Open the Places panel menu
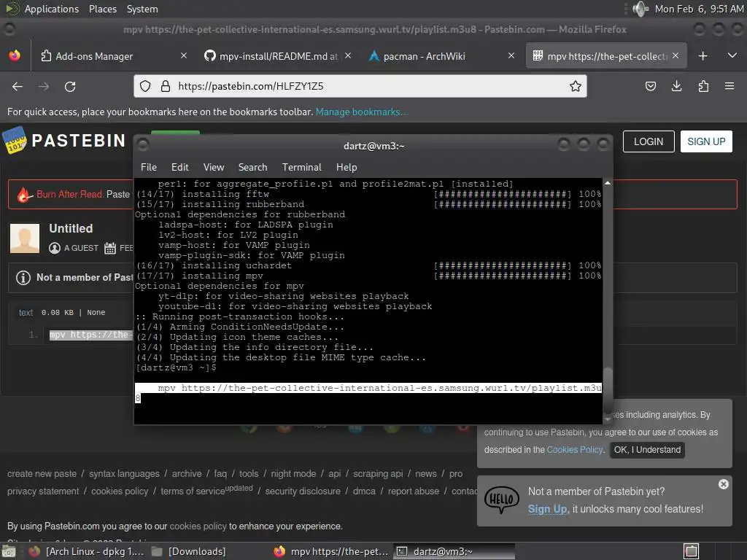This screenshot has height=560, width=747. (103, 9)
